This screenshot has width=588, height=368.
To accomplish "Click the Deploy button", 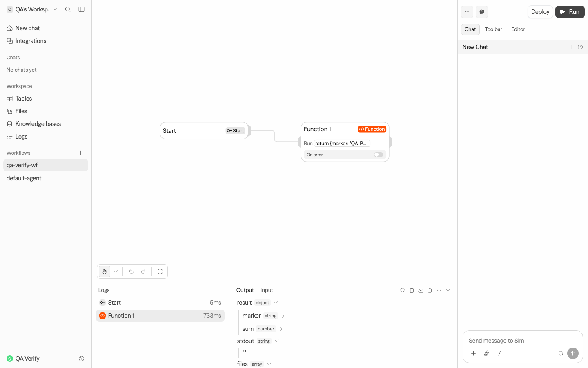I will pyautogui.click(x=540, y=12).
